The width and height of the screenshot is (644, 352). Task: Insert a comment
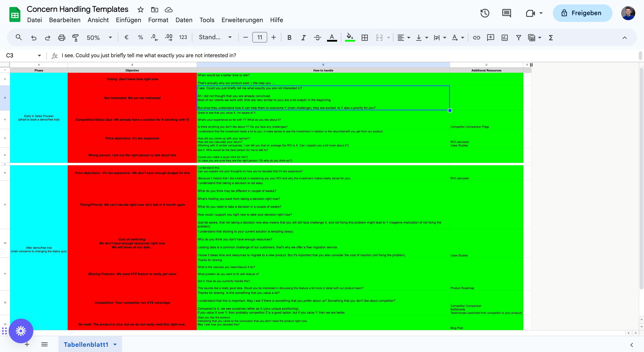coord(490,37)
